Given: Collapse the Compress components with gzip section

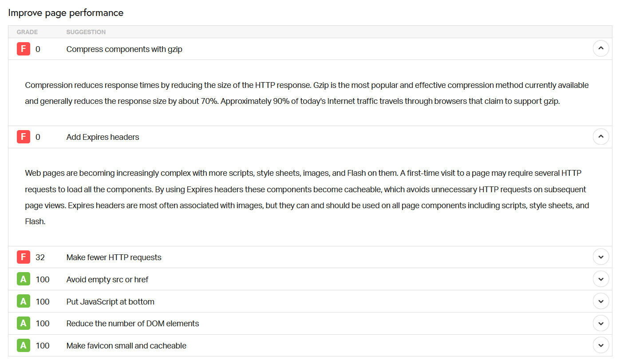Looking at the screenshot, I should [x=601, y=48].
